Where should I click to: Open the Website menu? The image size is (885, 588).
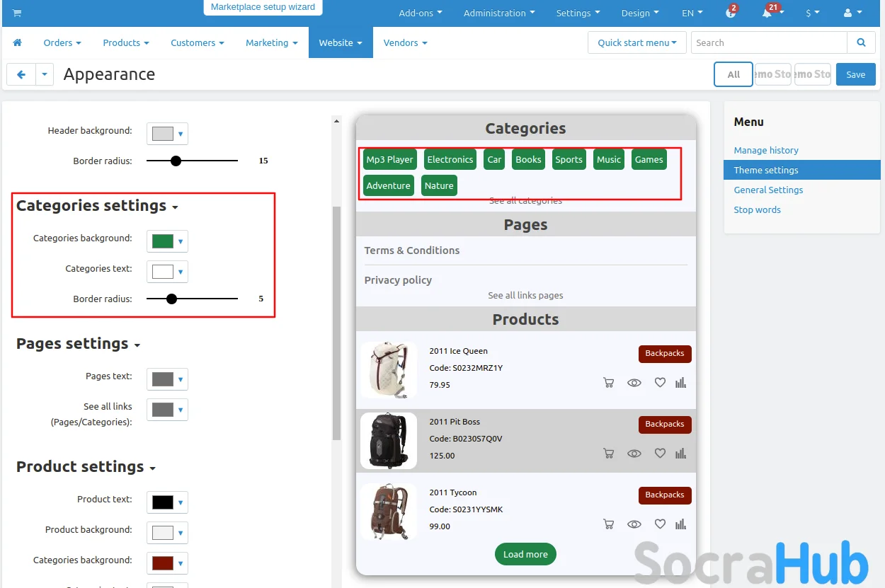point(340,42)
